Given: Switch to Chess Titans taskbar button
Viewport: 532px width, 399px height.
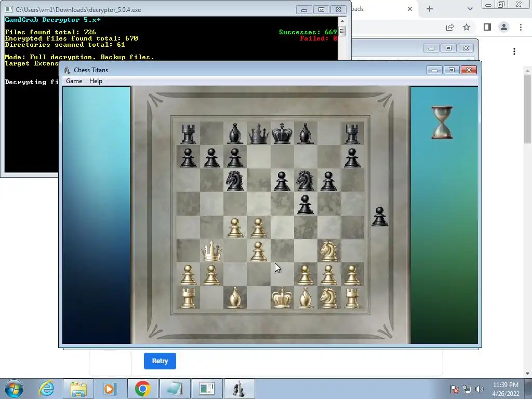Looking at the screenshot, I should [x=239, y=389].
